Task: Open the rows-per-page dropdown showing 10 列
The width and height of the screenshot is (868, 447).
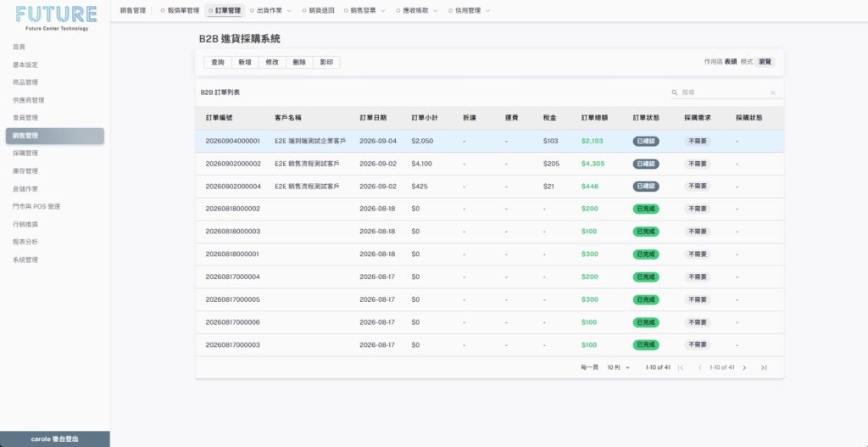Action: point(618,368)
